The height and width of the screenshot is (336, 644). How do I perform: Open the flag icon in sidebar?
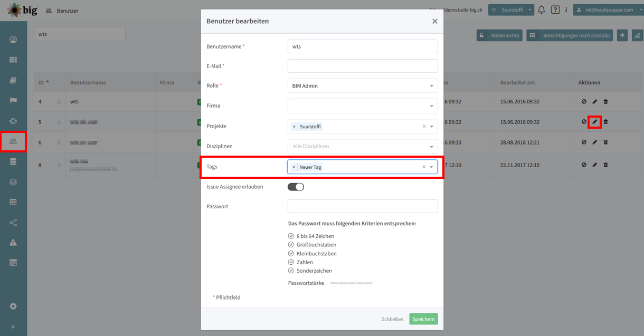click(13, 100)
